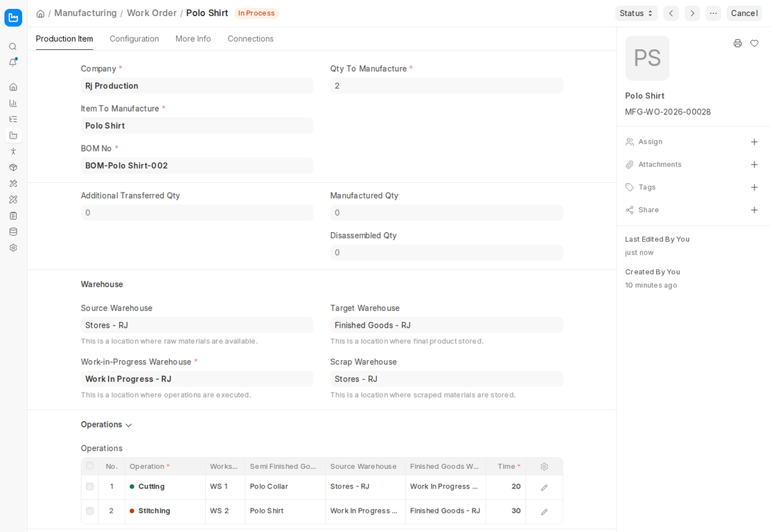776x532 pixels.
Task: Switch to Configuration tab
Action: [134, 39]
